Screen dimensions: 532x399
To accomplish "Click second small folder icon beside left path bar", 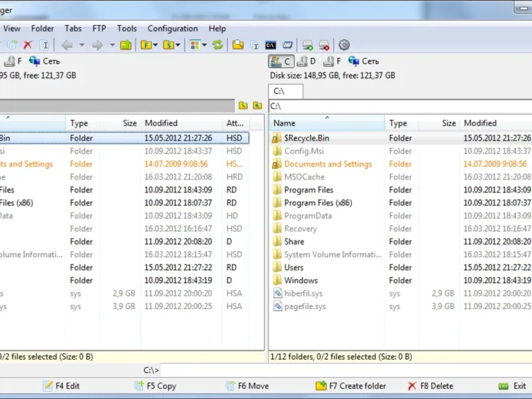I will coord(257,106).
